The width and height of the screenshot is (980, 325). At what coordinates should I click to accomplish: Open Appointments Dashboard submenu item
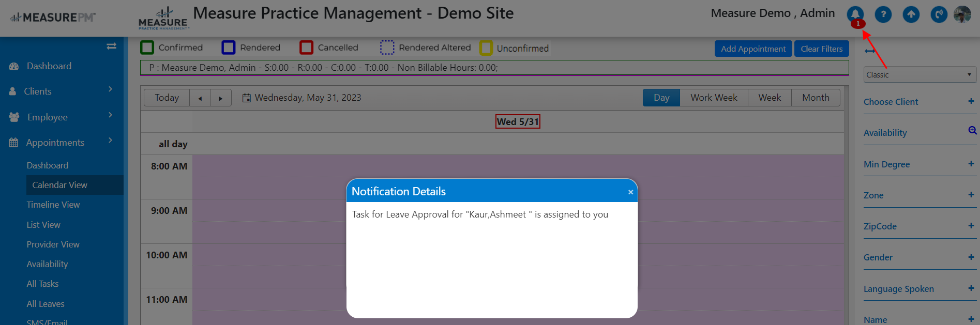[48, 165]
